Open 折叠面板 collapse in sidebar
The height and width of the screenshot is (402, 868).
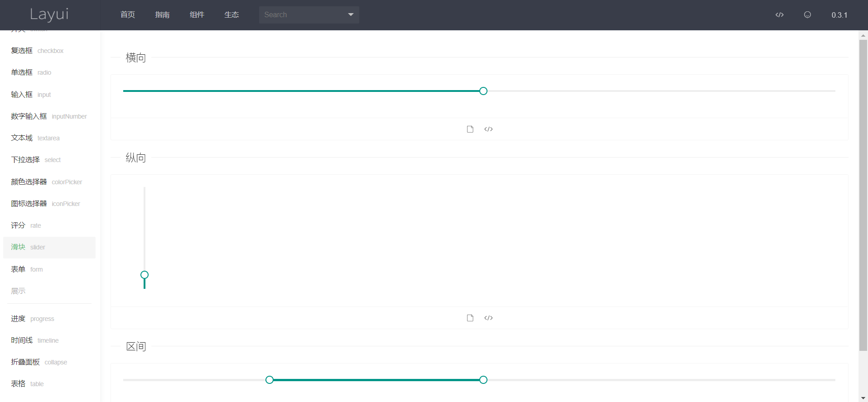pyautogui.click(x=49, y=362)
